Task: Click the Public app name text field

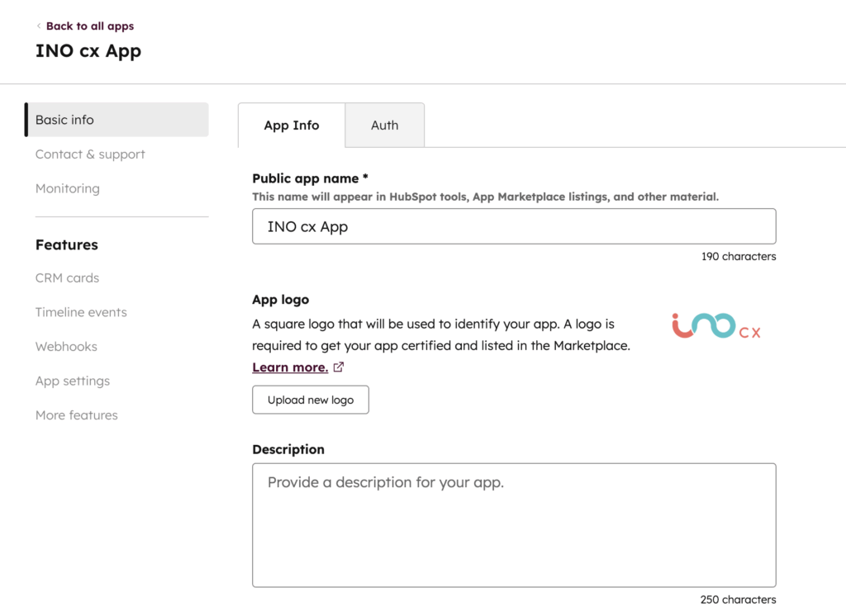Action: click(513, 226)
